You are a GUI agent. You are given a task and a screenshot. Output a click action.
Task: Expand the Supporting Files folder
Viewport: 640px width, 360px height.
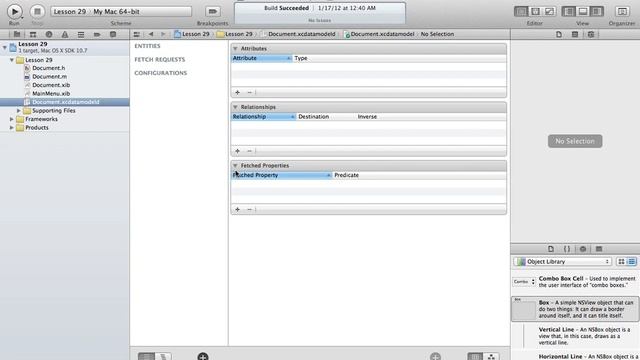18,111
